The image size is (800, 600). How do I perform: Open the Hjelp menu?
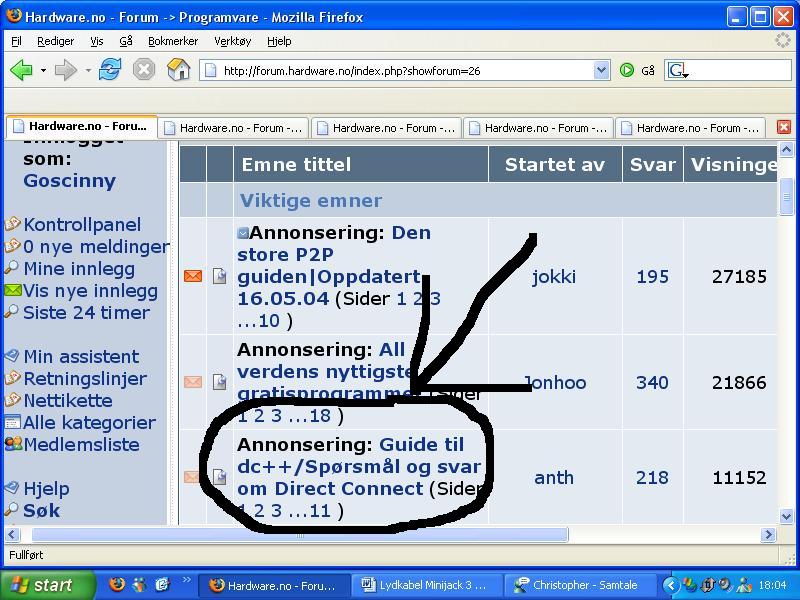(x=279, y=41)
